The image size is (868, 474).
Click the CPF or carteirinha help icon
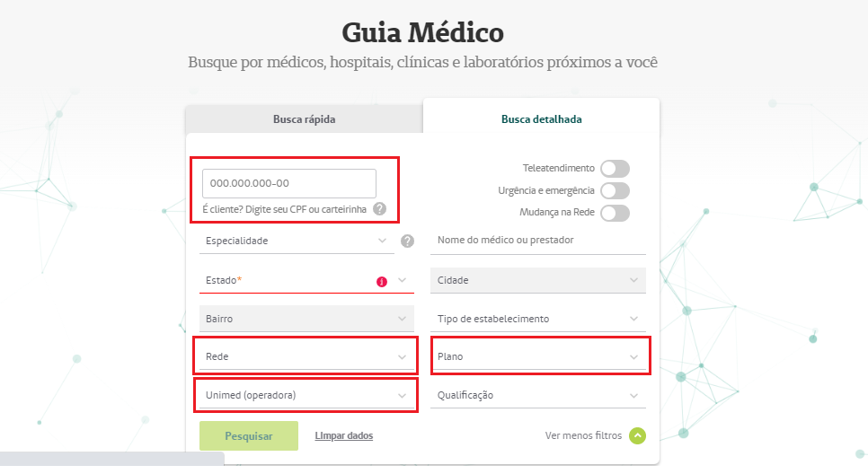click(379, 209)
